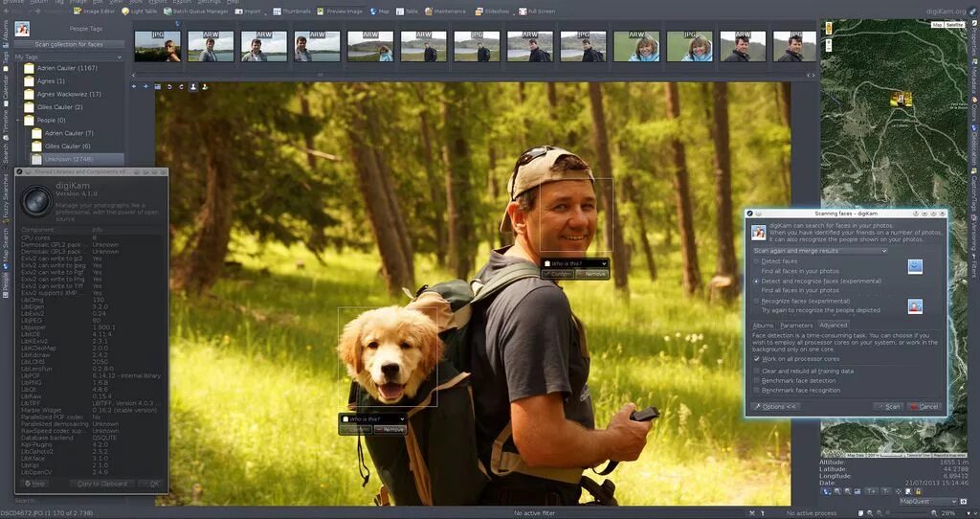The width and height of the screenshot is (980, 519).
Task: Open the MapQuest map source dropdown
Action: pyautogui.click(x=928, y=502)
